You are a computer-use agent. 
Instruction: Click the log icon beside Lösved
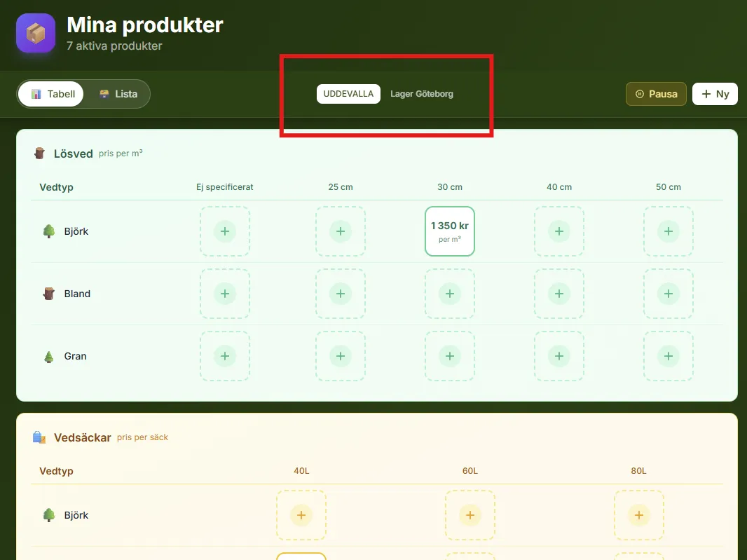click(39, 153)
